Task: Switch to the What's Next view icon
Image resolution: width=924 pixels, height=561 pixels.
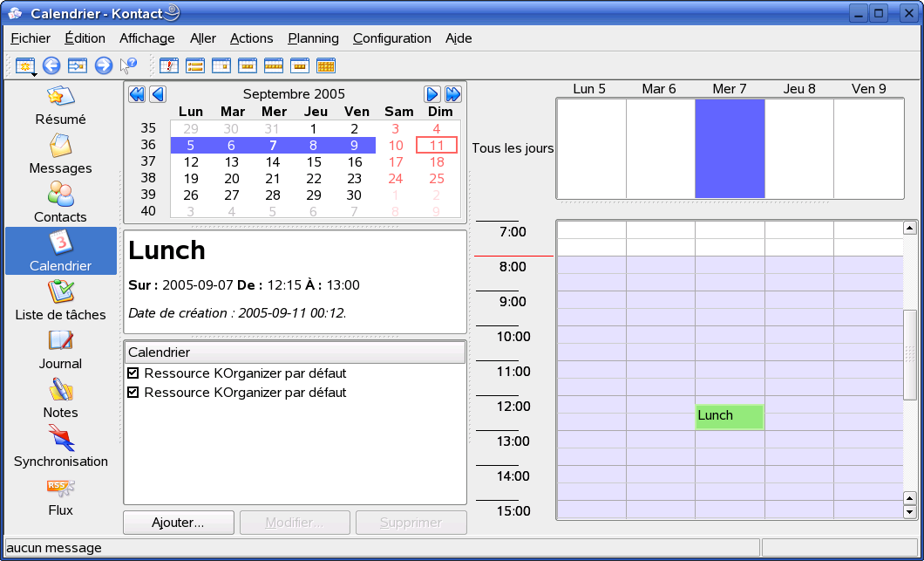Action: click(169, 65)
